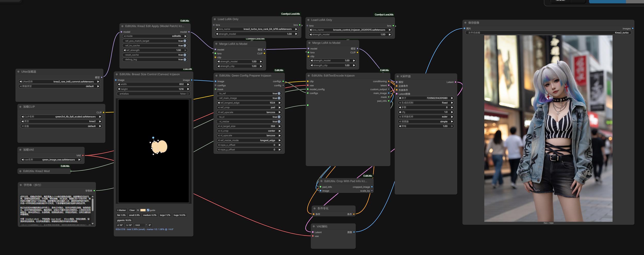The image size is (644, 255).
Task: Open vl_crop dropdown showing center
Action: pos(249,131)
